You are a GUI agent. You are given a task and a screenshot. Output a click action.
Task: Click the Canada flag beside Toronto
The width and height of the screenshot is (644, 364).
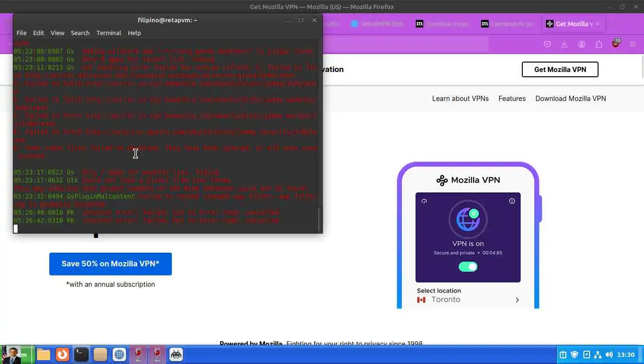coord(421,300)
